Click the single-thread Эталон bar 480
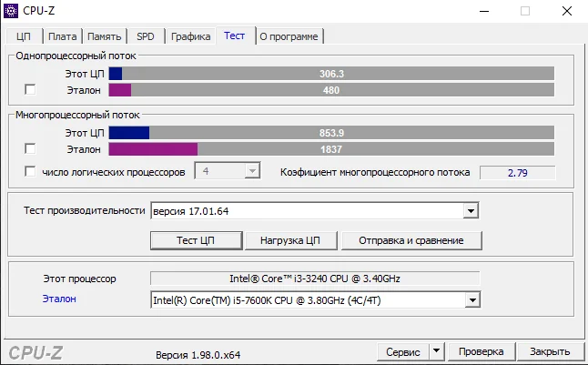This screenshot has height=365, width=588. pos(331,90)
